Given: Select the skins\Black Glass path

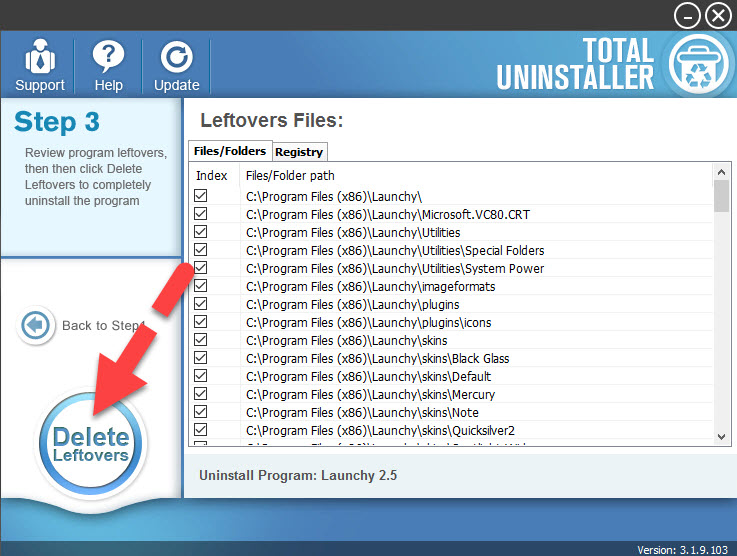Looking at the screenshot, I should (x=377, y=359).
